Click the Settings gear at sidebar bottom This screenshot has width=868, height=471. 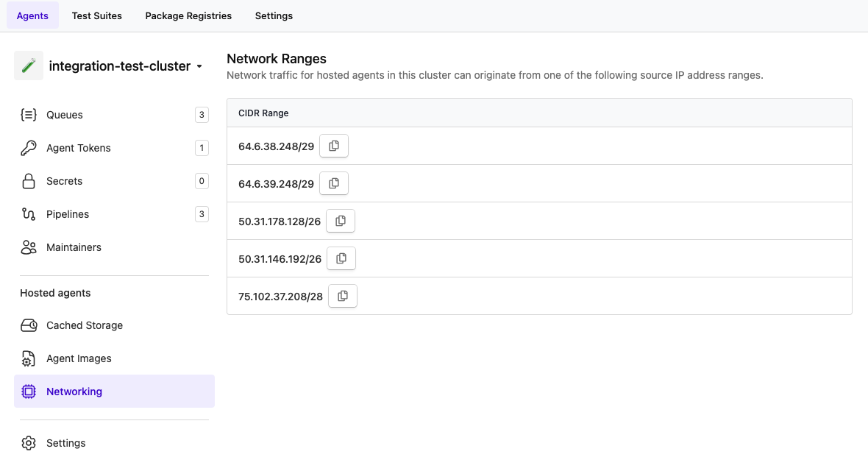pos(28,443)
